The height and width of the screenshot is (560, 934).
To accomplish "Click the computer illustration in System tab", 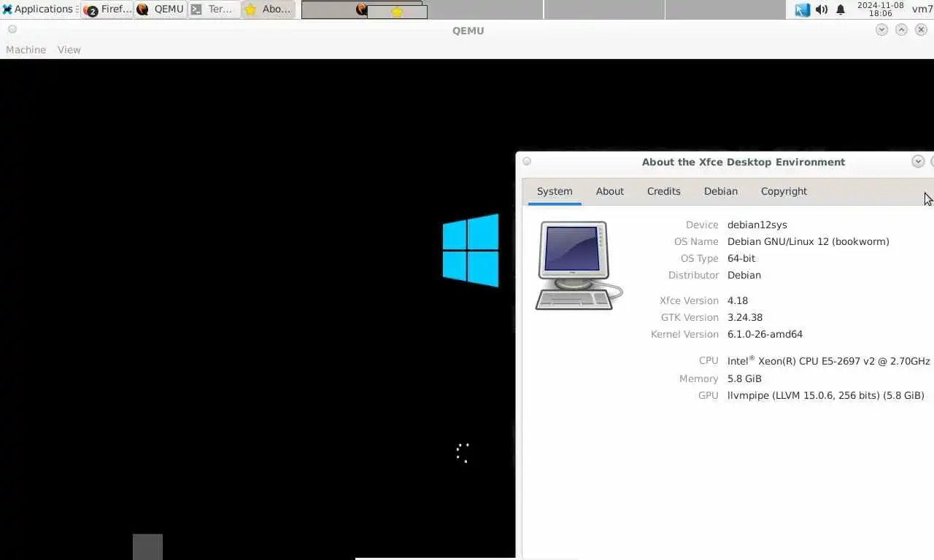I will point(579,265).
